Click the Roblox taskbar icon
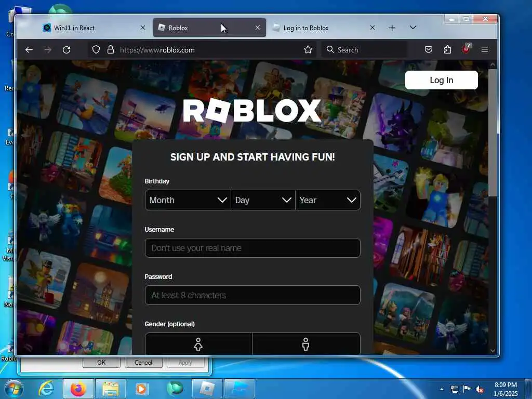Viewport: 532px width, 399px height. (x=207, y=389)
